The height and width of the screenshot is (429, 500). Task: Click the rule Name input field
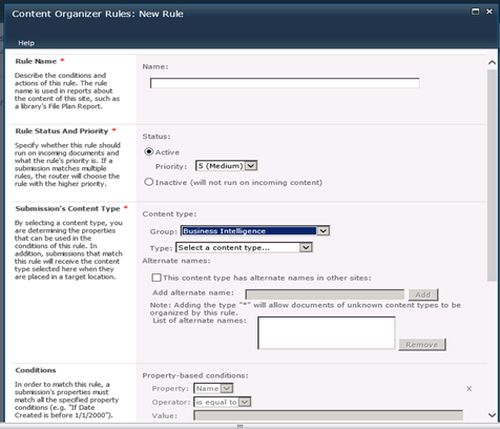pyautogui.click(x=285, y=83)
